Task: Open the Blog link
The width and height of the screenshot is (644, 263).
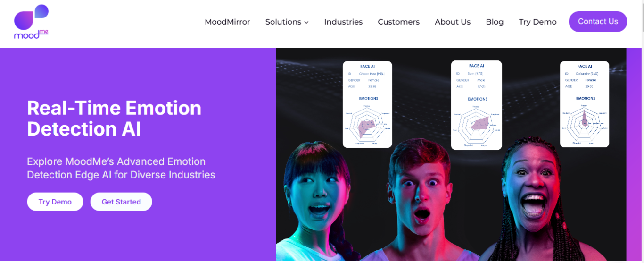Action: point(495,22)
